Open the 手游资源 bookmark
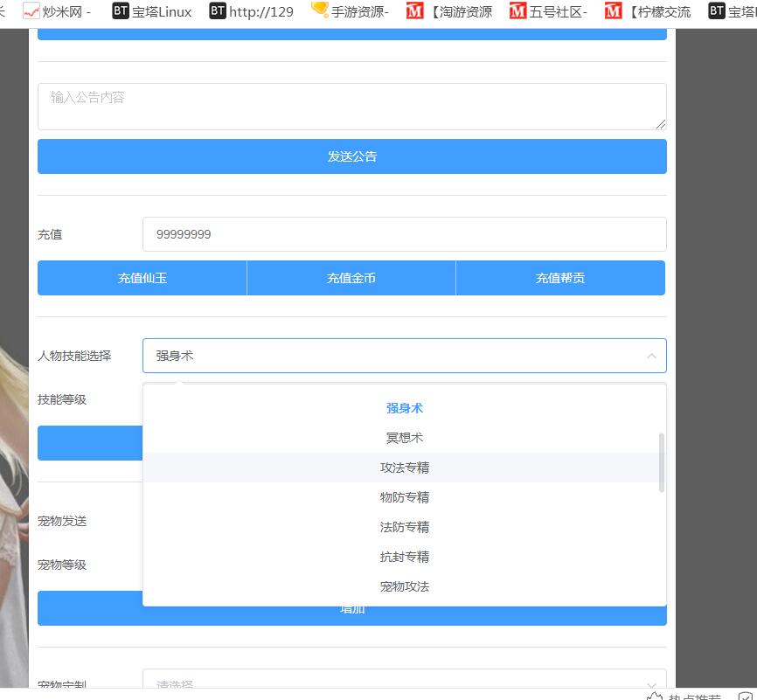 (x=350, y=12)
